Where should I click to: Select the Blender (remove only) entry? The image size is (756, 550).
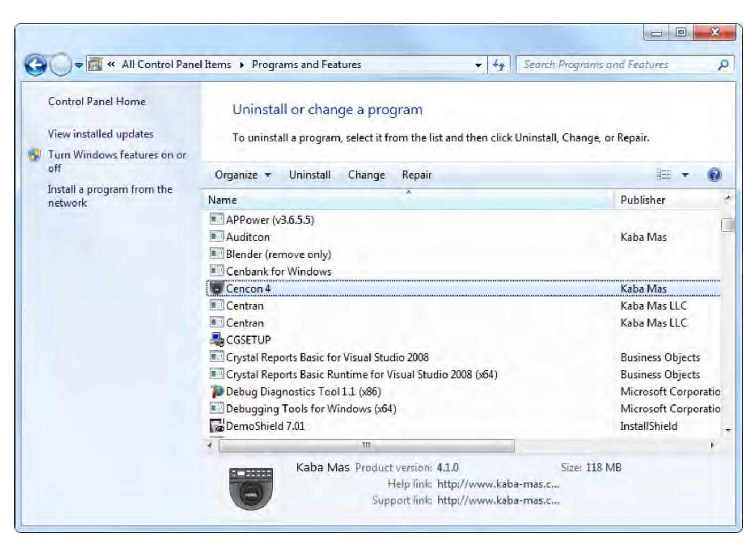[279, 254]
